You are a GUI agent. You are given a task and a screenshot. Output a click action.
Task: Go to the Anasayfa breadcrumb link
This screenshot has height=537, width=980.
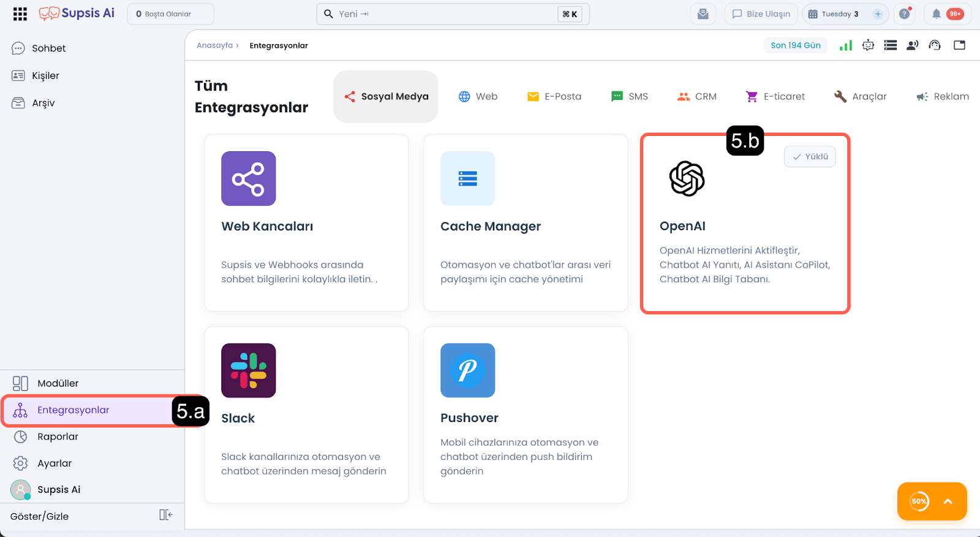[x=214, y=45]
